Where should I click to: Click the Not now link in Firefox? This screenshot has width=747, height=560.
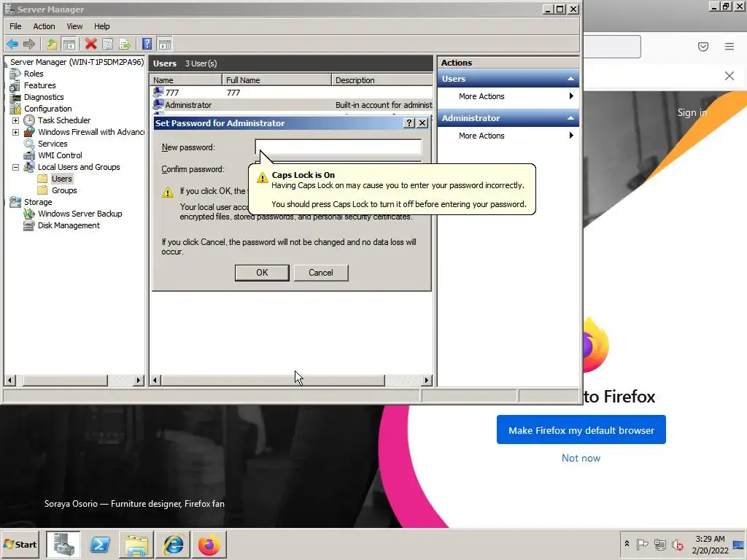[x=581, y=458]
